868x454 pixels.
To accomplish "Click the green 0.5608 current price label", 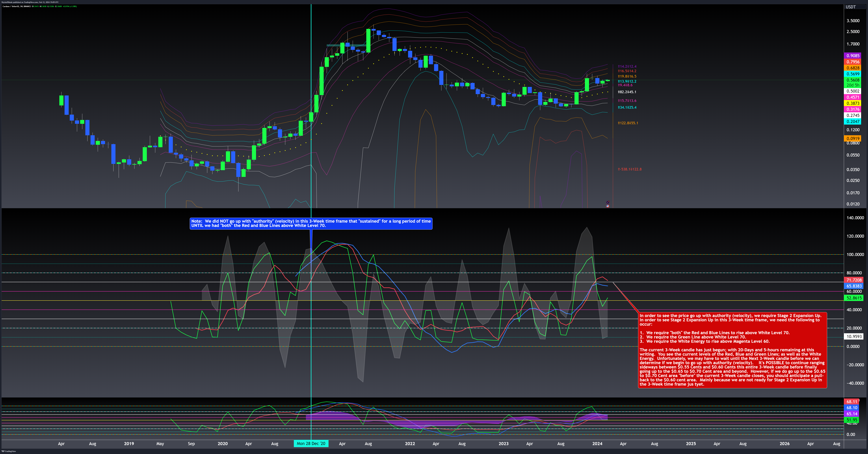I will coord(853,80).
